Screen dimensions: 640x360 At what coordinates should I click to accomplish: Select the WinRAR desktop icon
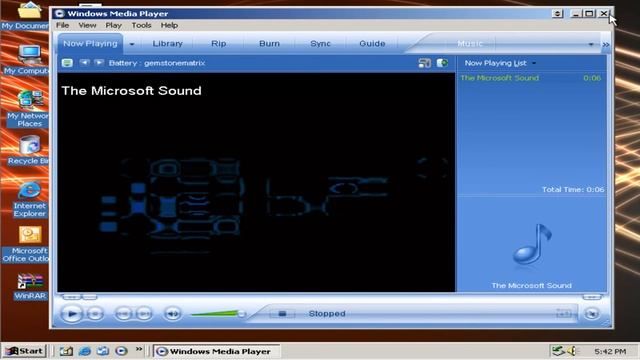(30, 287)
